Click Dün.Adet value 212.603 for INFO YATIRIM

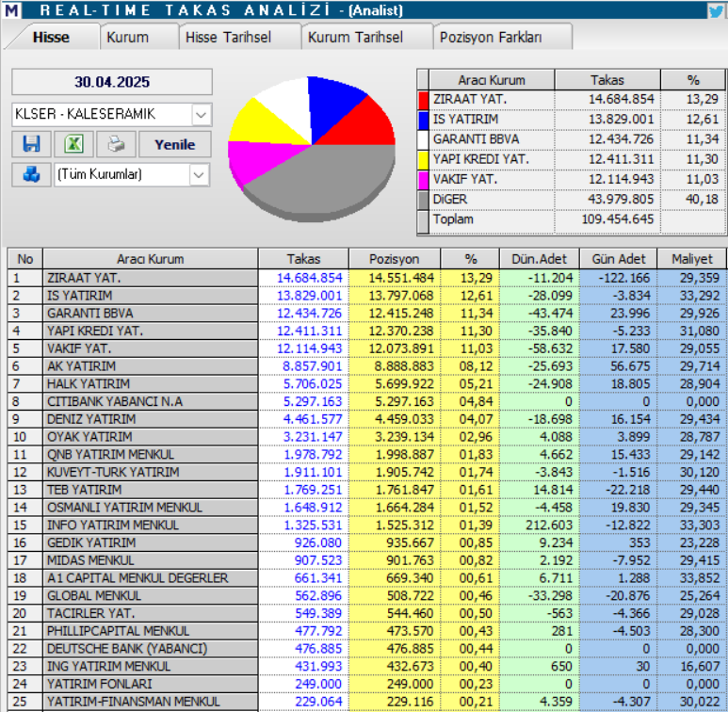point(549,525)
